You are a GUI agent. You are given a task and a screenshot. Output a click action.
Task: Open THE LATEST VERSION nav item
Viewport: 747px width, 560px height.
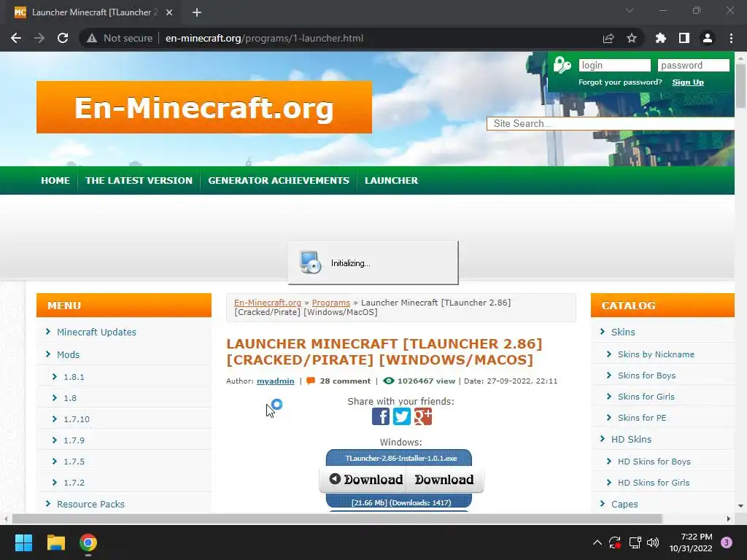[x=139, y=181]
